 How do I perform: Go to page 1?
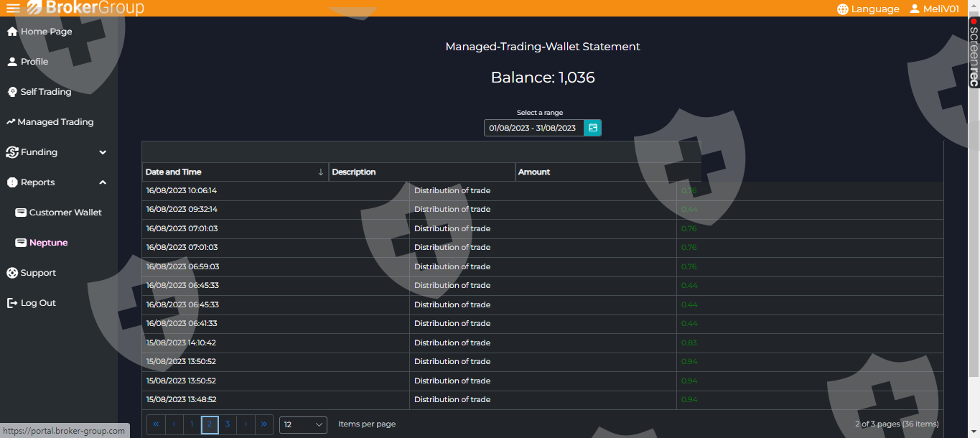[x=192, y=424]
